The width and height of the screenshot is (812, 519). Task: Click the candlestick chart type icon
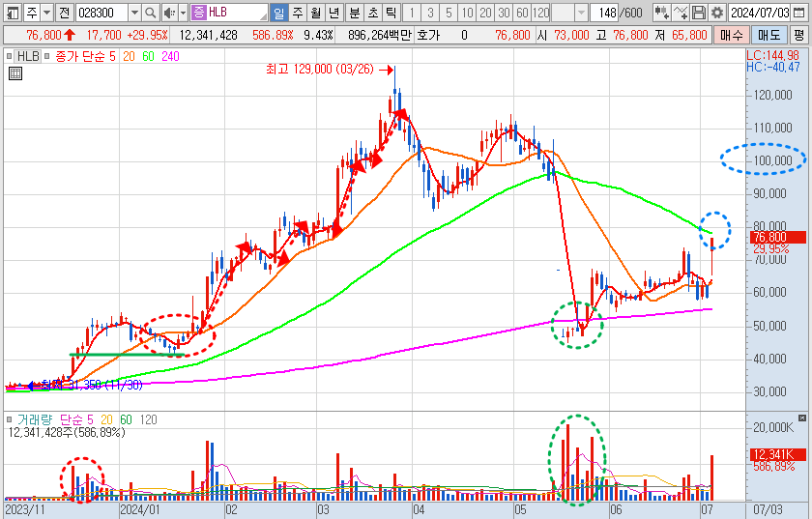(661, 13)
